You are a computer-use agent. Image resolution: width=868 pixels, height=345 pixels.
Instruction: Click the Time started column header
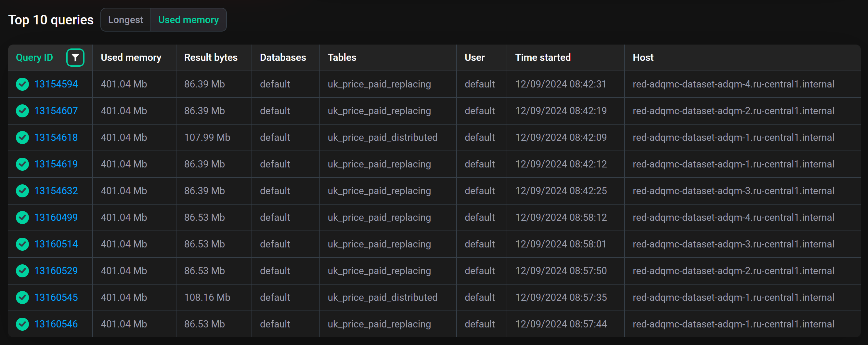[x=542, y=57]
